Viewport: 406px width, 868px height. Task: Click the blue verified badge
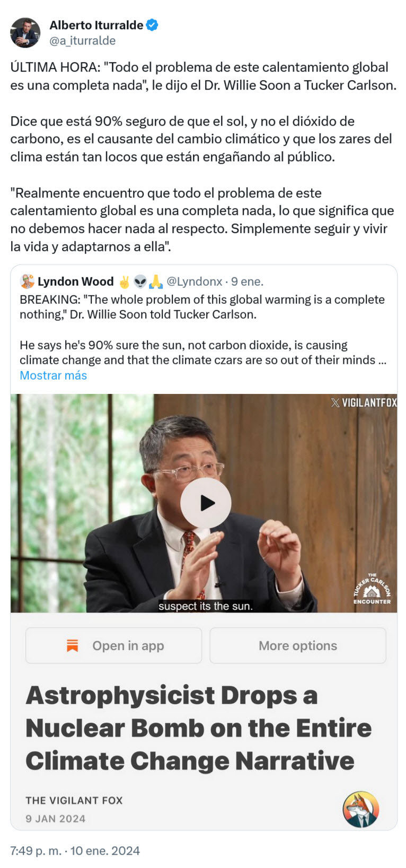(x=152, y=25)
